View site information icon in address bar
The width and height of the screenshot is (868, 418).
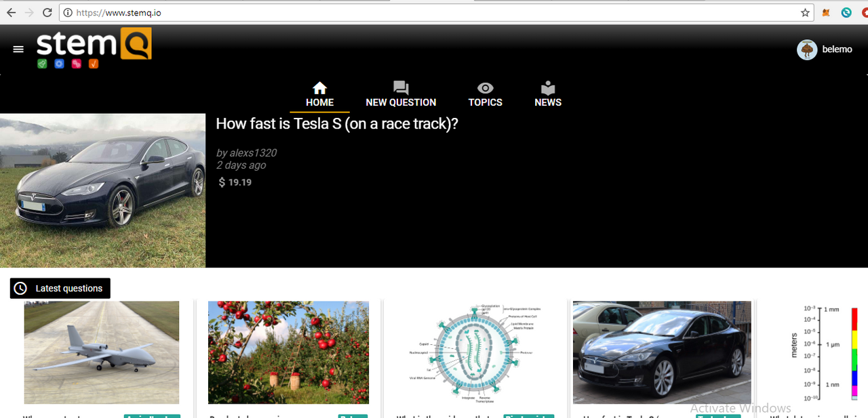click(67, 12)
